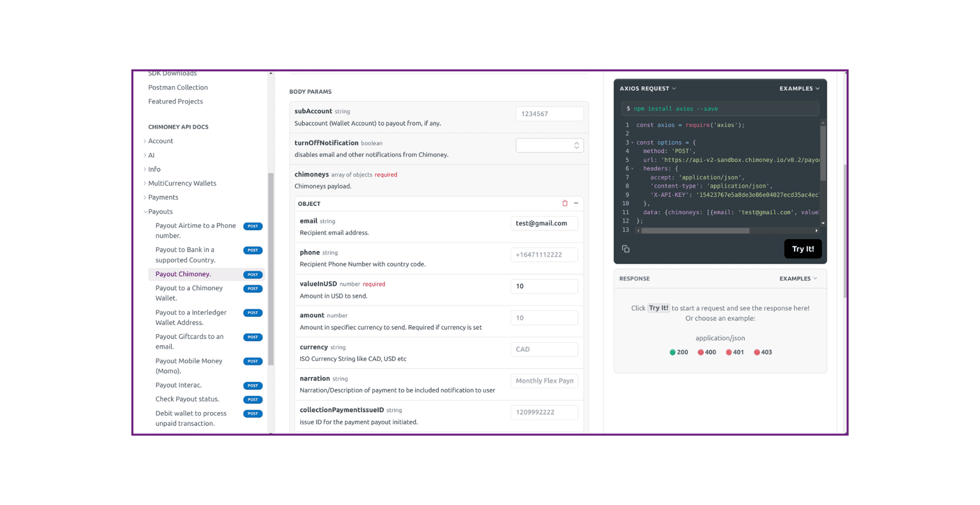The height and width of the screenshot is (505, 980).
Task: Open the Postman Collection link
Action: (178, 88)
